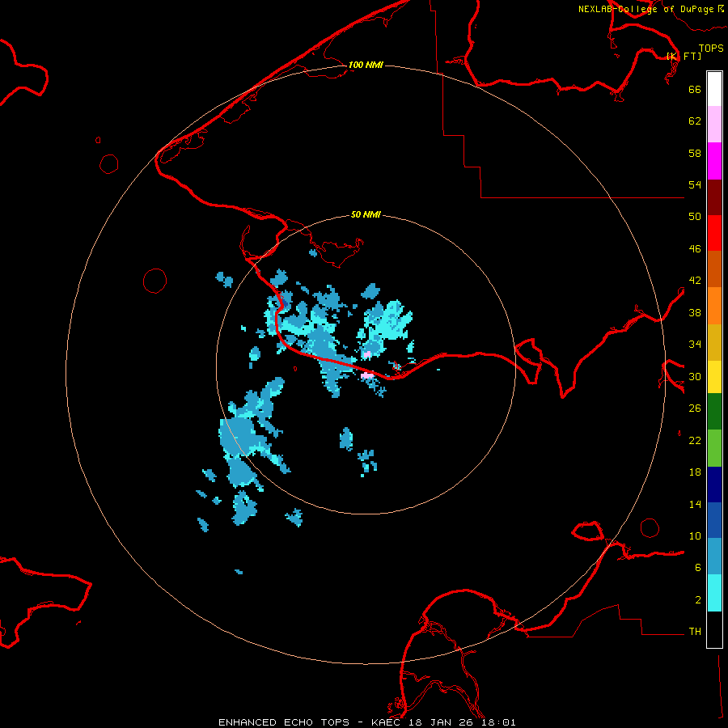
Task: Click the legend value "38"
Action: pyautogui.click(x=695, y=312)
